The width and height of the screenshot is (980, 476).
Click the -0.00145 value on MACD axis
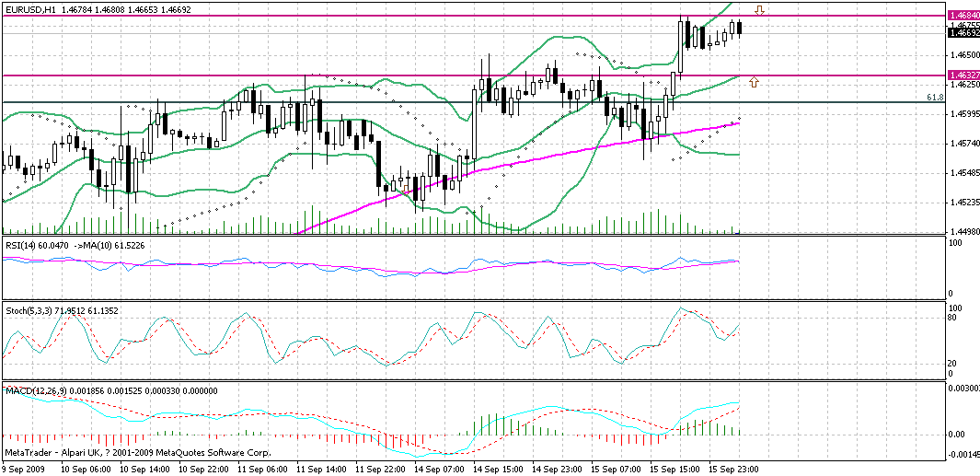point(962,454)
